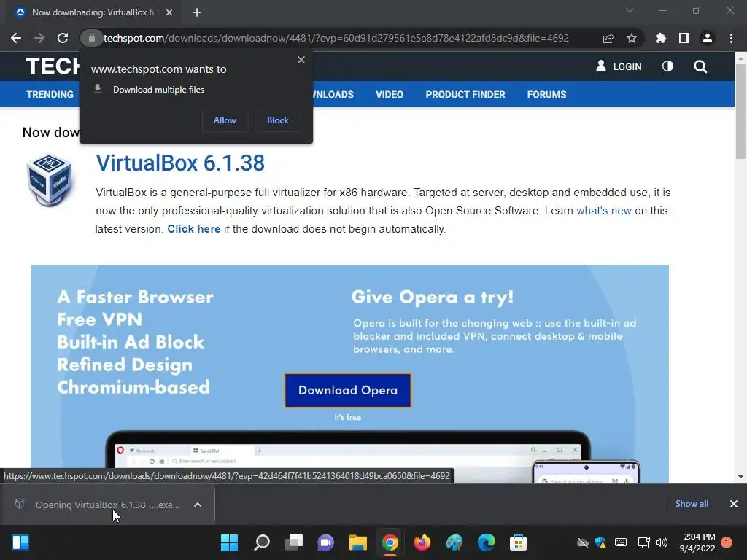Viewport: 747px width, 560px height.
Task: Open Microsoft Store from taskbar
Action: (519, 542)
